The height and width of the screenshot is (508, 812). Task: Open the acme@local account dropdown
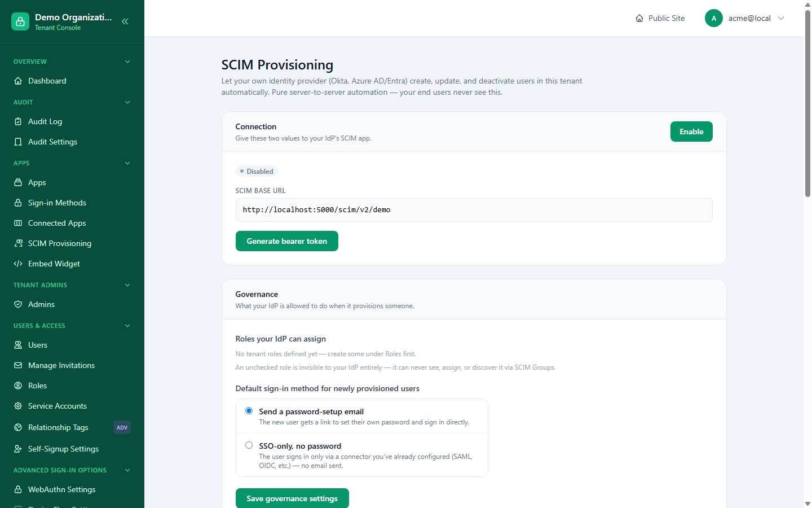coord(745,18)
